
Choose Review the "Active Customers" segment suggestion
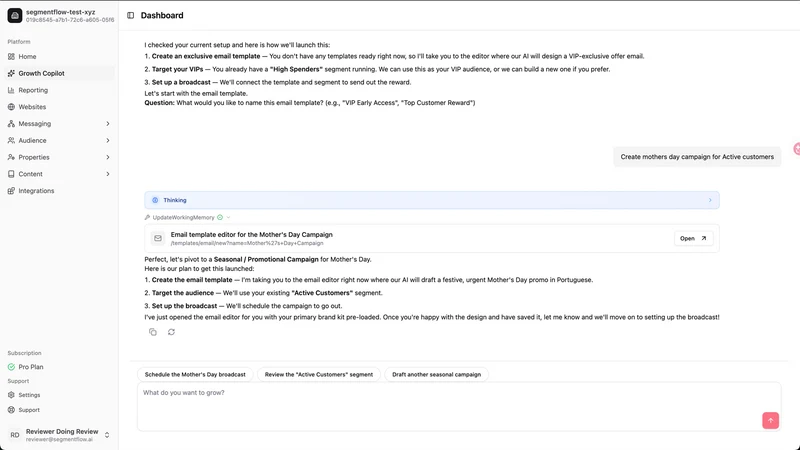click(x=319, y=374)
